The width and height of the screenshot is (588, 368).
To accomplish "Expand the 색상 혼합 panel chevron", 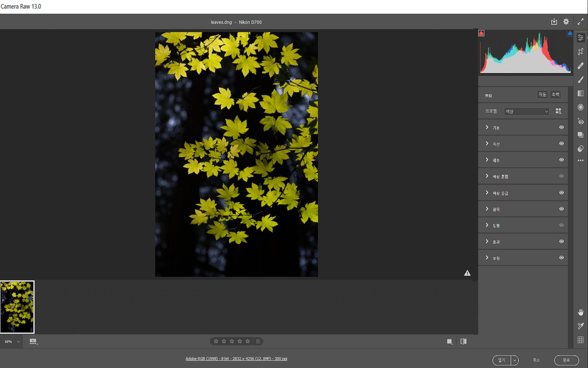I will pos(487,176).
